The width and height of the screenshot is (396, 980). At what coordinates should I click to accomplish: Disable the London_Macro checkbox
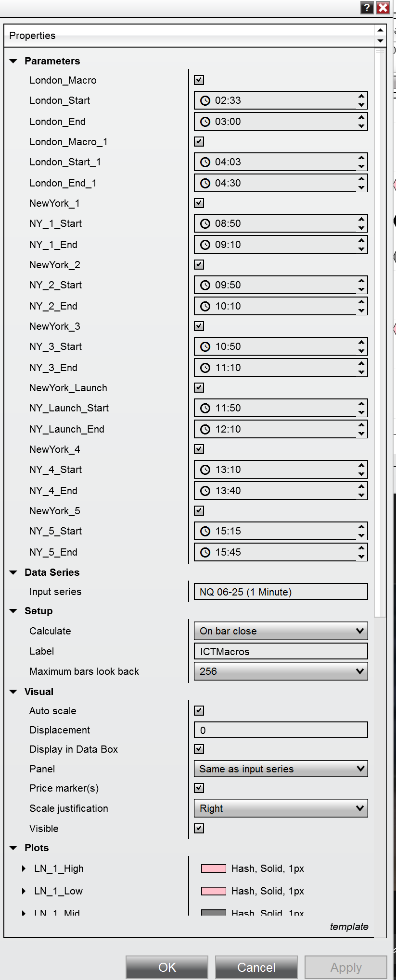(x=198, y=79)
